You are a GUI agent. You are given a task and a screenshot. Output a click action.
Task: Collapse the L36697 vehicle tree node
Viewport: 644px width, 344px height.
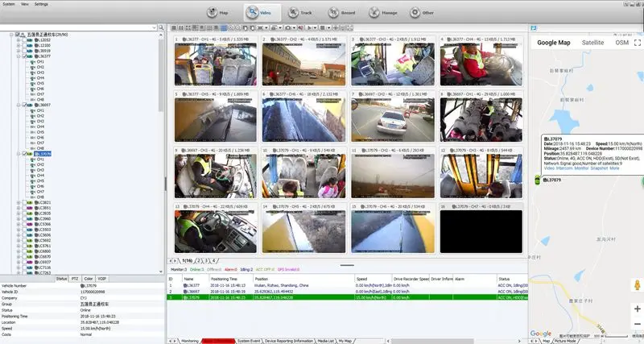click(x=18, y=105)
